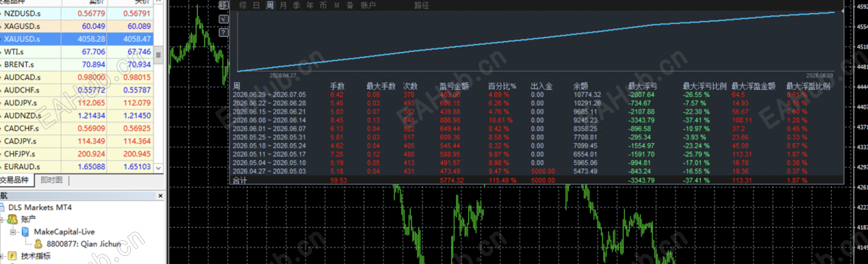Select the AUDCHF.s symbol row
Screen dimensions: 868x264
click(x=77, y=90)
